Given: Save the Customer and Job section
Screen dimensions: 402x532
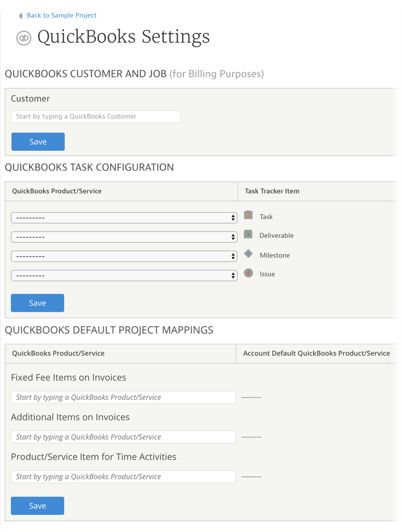Looking at the screenshot, I should pyautogui.click(x=38, y=141).
